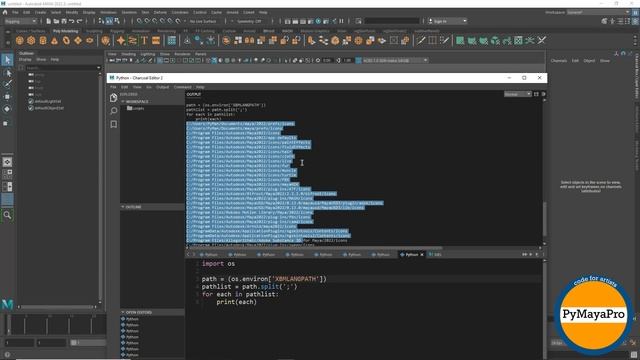
Task: Open the Sign In dropdown
Action: [x=447, y=21]
